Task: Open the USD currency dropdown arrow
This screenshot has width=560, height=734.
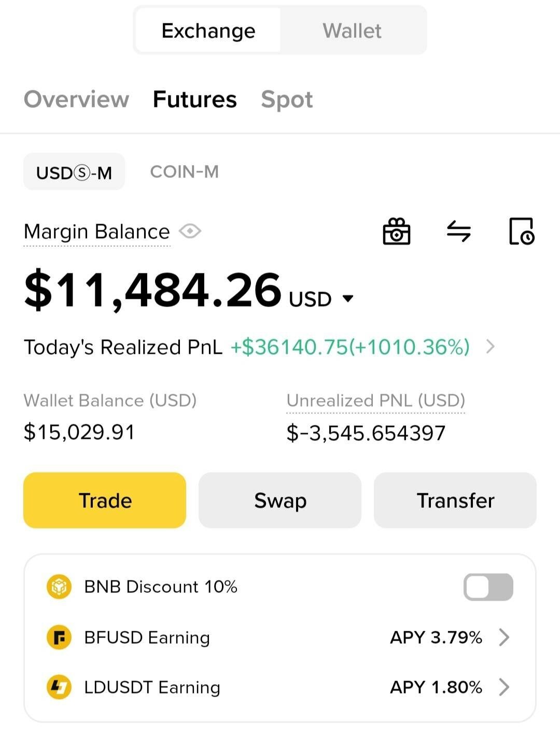Action: (348, 298)
